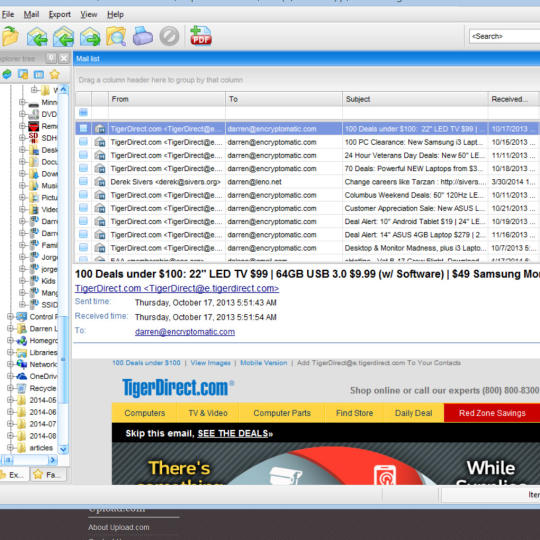Click the TigerDirect.com logo in email body

pyautogui.click(x=178, y=387)
